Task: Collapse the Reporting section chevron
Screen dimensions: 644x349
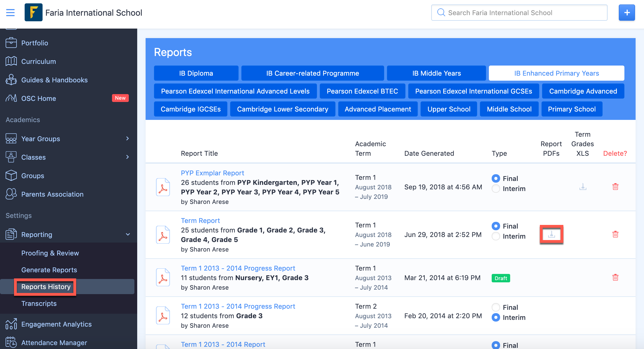Action: 128,234
